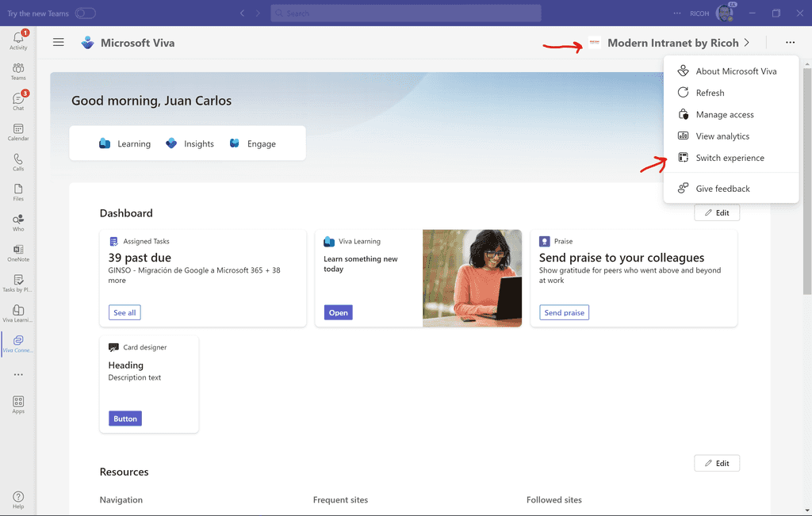Open the Apps store icon
The image size is (812, 516).
pos(18,404)
